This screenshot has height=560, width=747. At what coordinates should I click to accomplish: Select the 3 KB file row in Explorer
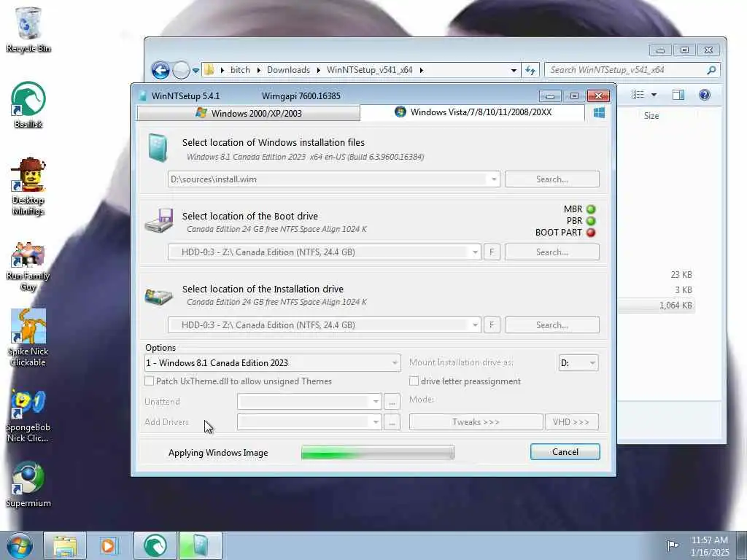pos(657,290)
